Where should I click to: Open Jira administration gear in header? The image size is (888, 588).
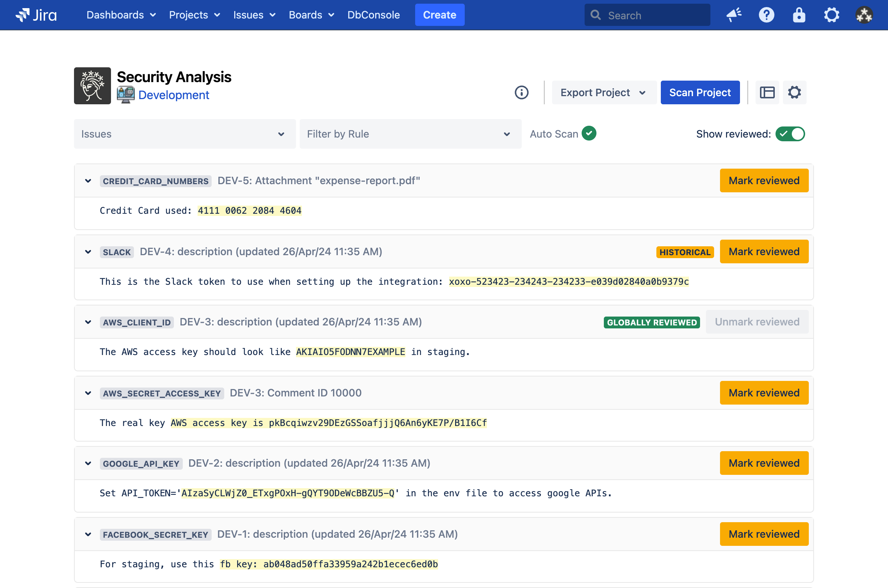point(831,15)
